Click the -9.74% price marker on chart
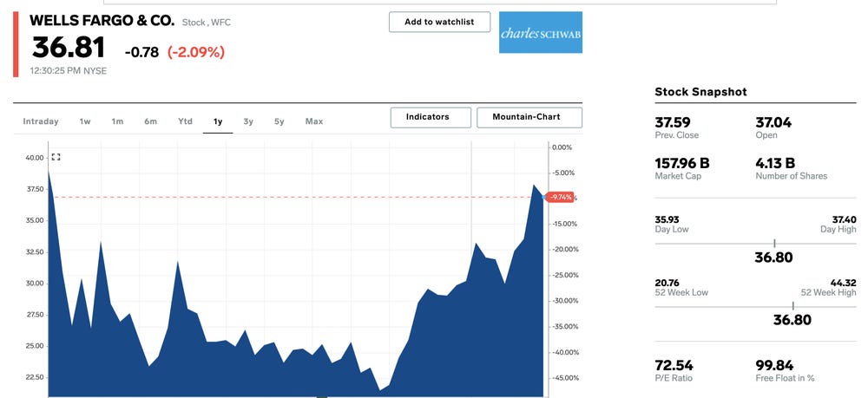This screenshot has width=868, height=398. pos(560,198)
